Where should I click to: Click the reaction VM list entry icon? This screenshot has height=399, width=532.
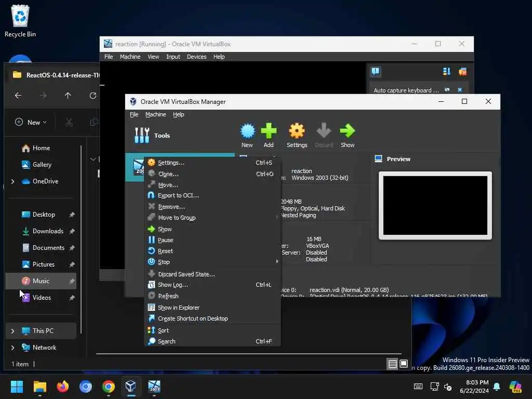click(x=138, y=167)
